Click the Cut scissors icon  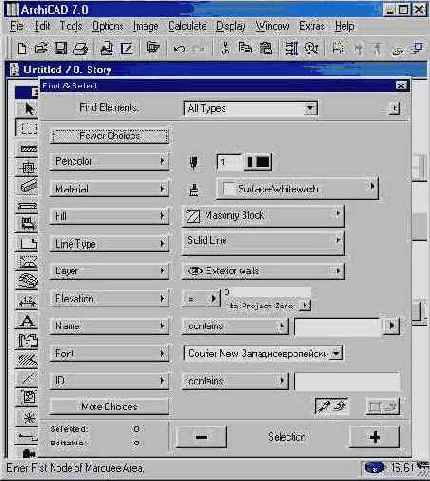225,48
